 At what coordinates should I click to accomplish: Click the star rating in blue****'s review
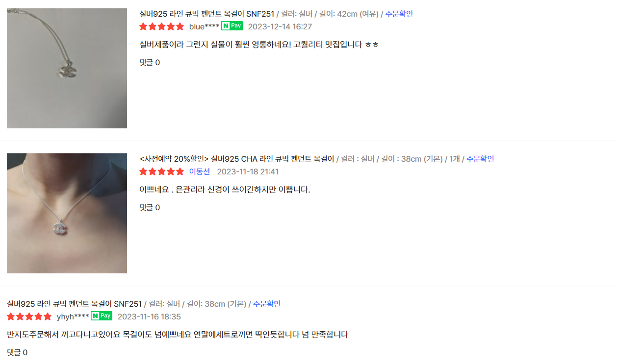coord(161,26)
